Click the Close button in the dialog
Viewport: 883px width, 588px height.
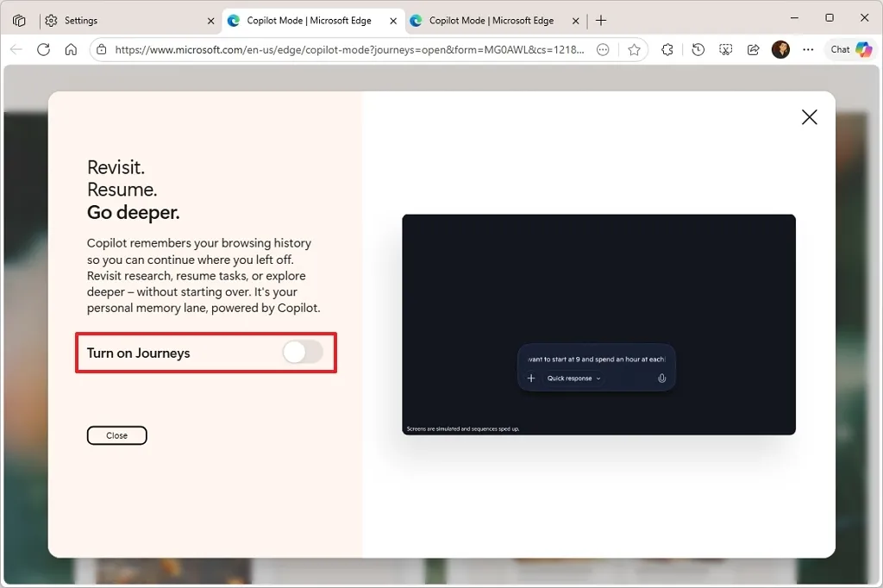pos(116,435)
